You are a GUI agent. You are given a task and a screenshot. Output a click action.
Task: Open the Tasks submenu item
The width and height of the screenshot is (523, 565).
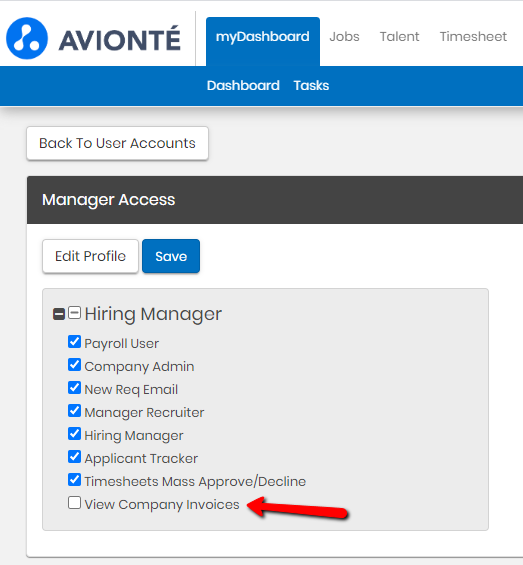(311, 86)
